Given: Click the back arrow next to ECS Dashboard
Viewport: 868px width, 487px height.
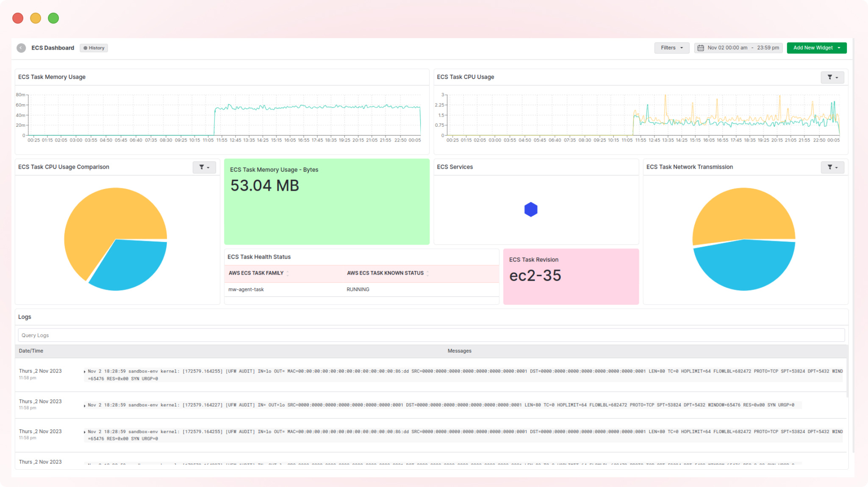Looking at the screenshot, I should tap(20, 47).
